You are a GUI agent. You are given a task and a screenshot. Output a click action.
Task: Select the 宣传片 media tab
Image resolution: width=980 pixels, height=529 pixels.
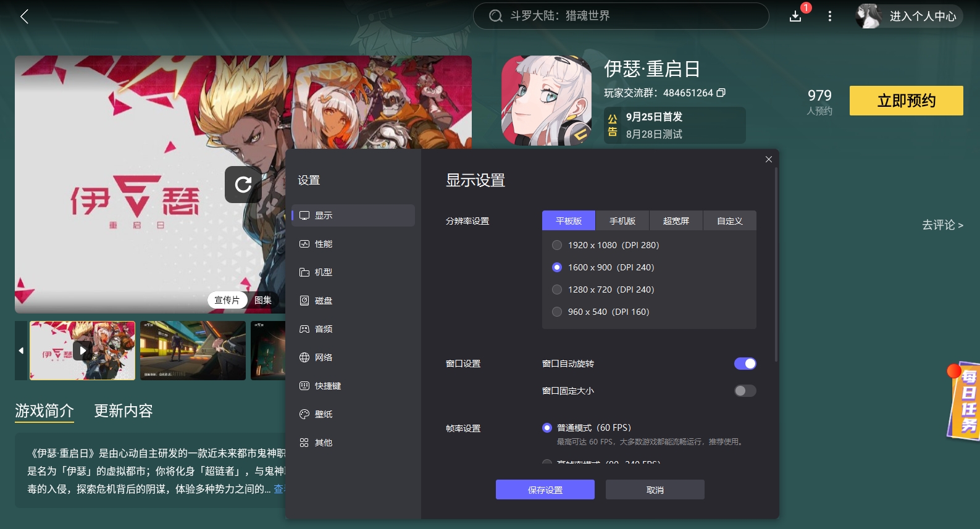[227, 300]
